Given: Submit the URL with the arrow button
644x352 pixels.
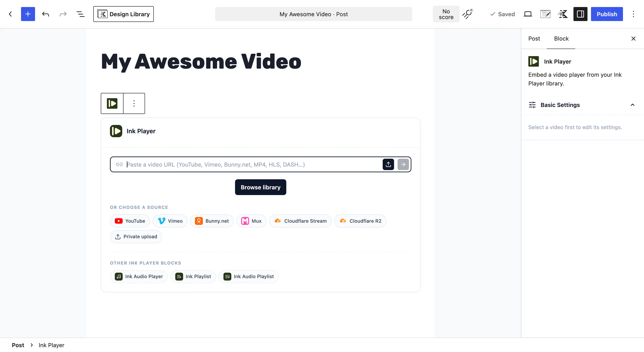Looking at the screenshot, I should [403, 164].
